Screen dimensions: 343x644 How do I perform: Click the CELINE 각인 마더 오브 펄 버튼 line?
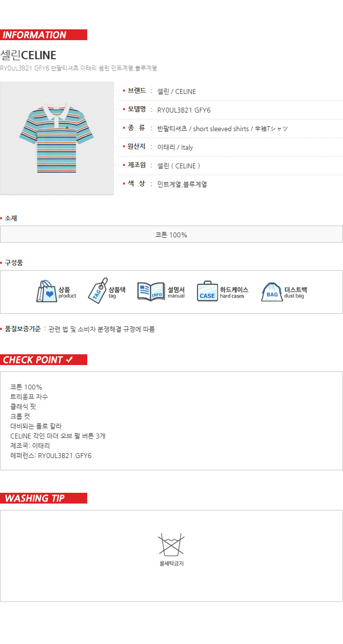[x=58, y=436]
